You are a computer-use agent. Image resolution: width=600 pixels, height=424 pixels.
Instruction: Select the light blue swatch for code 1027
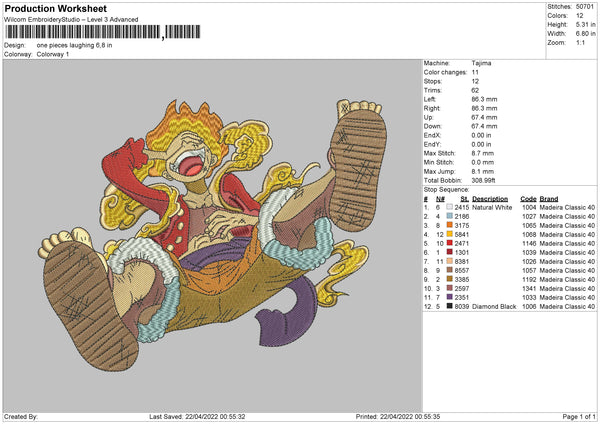pyautogui.click(x=449, y=216)
